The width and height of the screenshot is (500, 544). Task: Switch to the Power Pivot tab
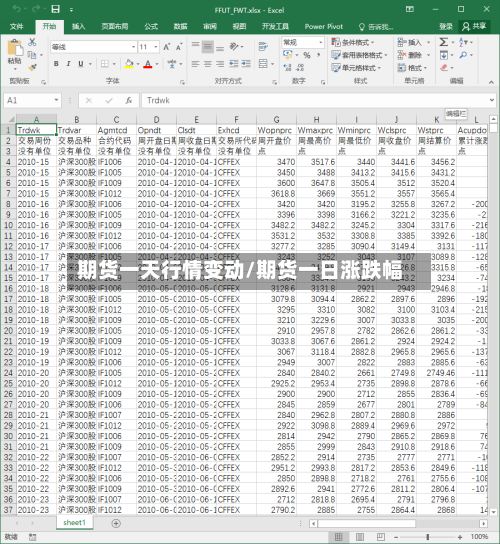tap(323, 26)
